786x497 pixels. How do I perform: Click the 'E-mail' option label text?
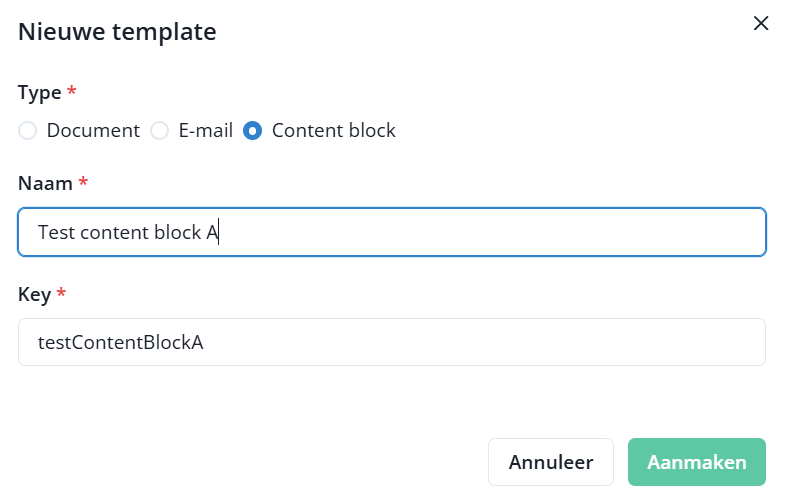205,131
